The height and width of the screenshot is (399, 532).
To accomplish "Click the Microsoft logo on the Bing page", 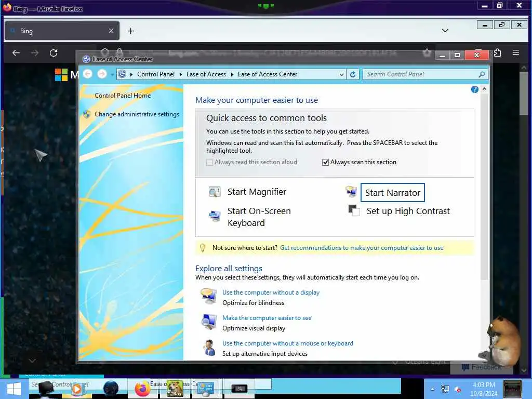I will coord(61,75).
